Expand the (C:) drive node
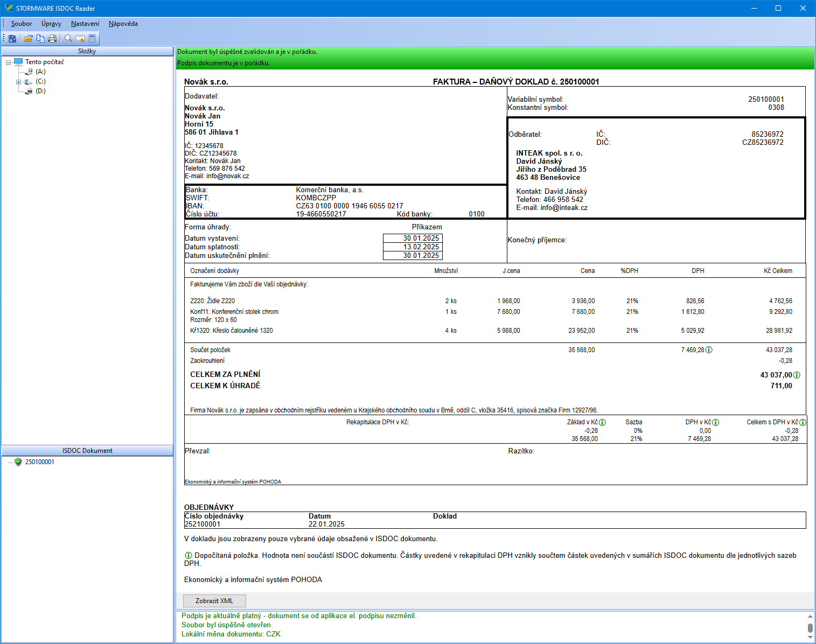The height and width of the screenshot is (644, 816). click(x=18, y=82)
